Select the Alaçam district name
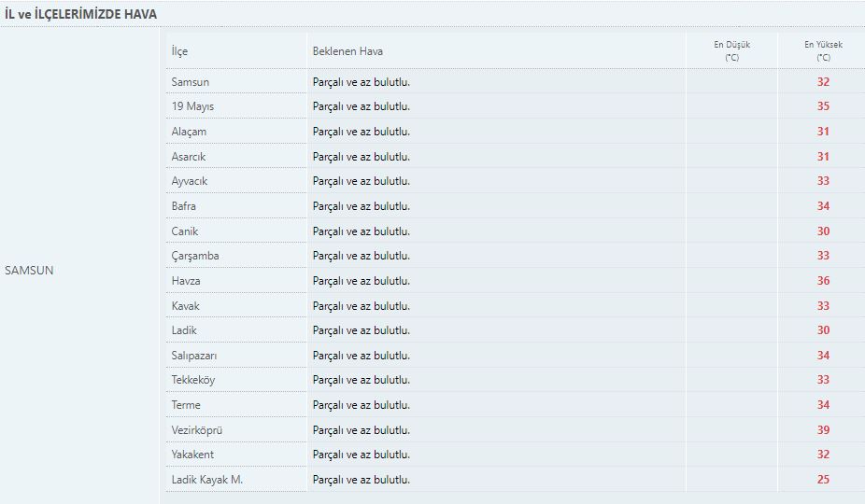Image resolution: width=865 pixels, height=504 pixels. coord(189,132)
